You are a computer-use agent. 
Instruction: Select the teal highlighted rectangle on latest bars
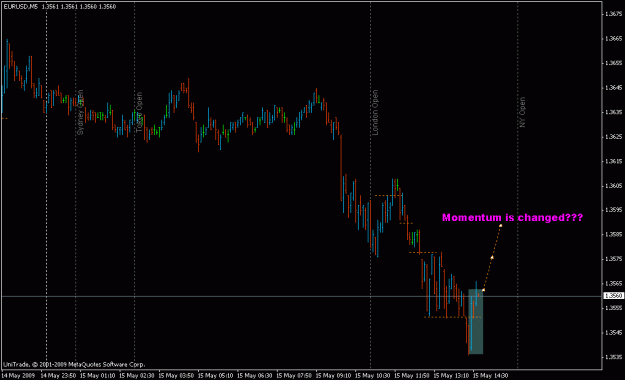[x=476, y=321]
